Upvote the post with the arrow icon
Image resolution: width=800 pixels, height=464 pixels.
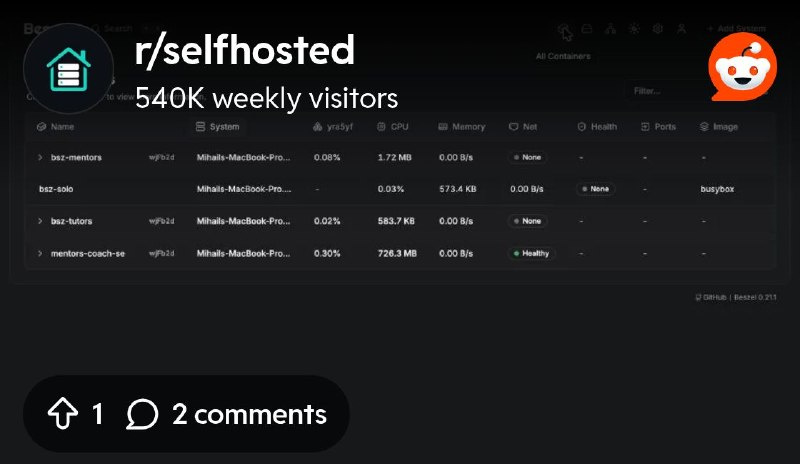[x=63, y=413]
